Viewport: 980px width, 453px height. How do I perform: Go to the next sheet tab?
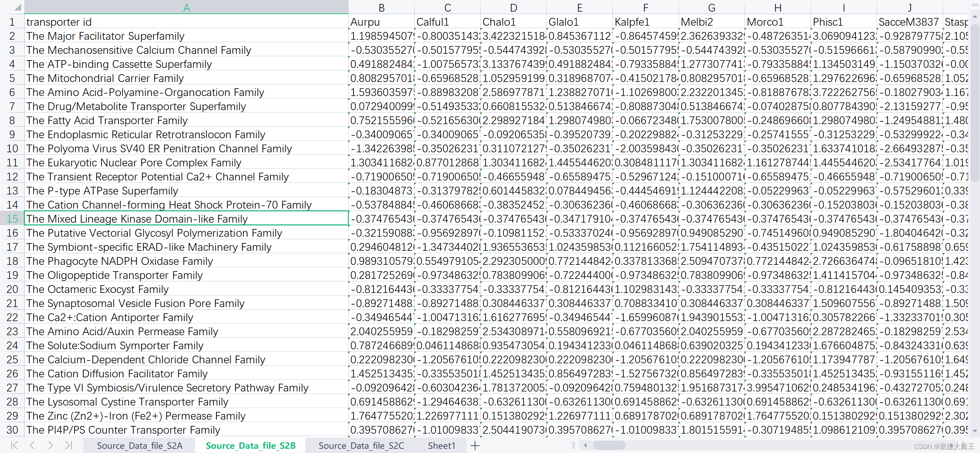pos(51,445)
